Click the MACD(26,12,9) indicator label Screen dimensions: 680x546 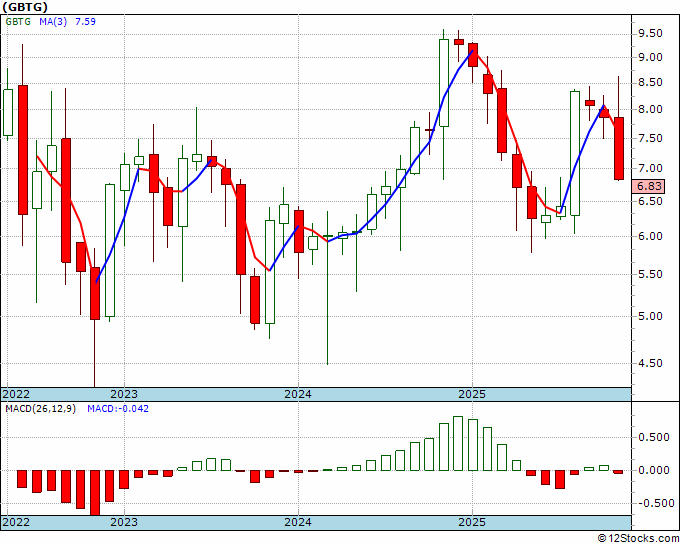pyautogui.click(x=40, y=409)
